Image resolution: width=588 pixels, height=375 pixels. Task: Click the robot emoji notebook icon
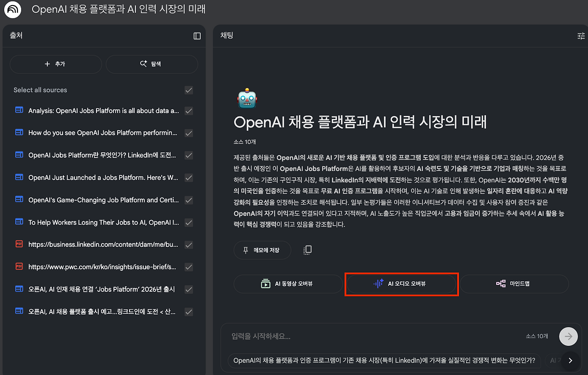coord(247,98)
